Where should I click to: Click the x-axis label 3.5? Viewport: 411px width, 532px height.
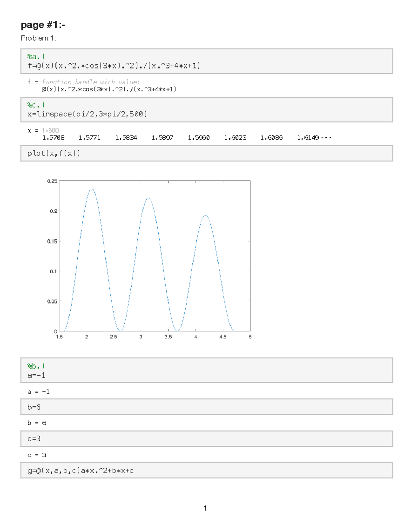pos(168,337)
